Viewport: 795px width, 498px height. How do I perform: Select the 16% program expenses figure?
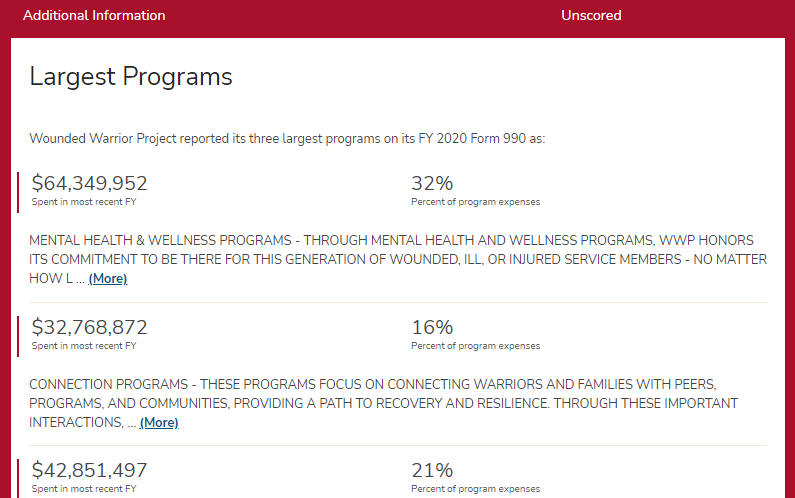pos(432,327)
